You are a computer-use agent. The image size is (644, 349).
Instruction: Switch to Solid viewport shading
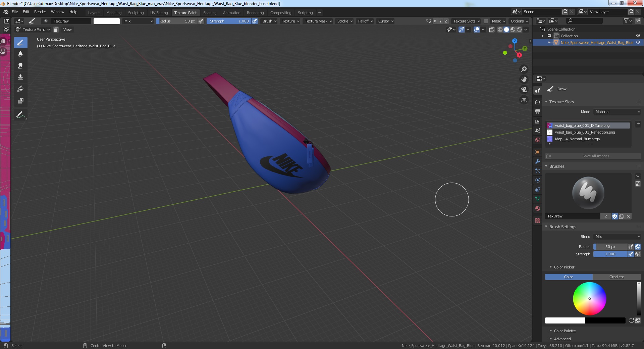coord(506,30)
